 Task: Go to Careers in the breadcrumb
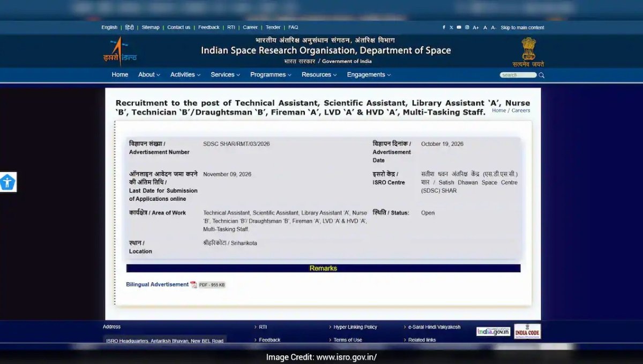tap(521, 111)
